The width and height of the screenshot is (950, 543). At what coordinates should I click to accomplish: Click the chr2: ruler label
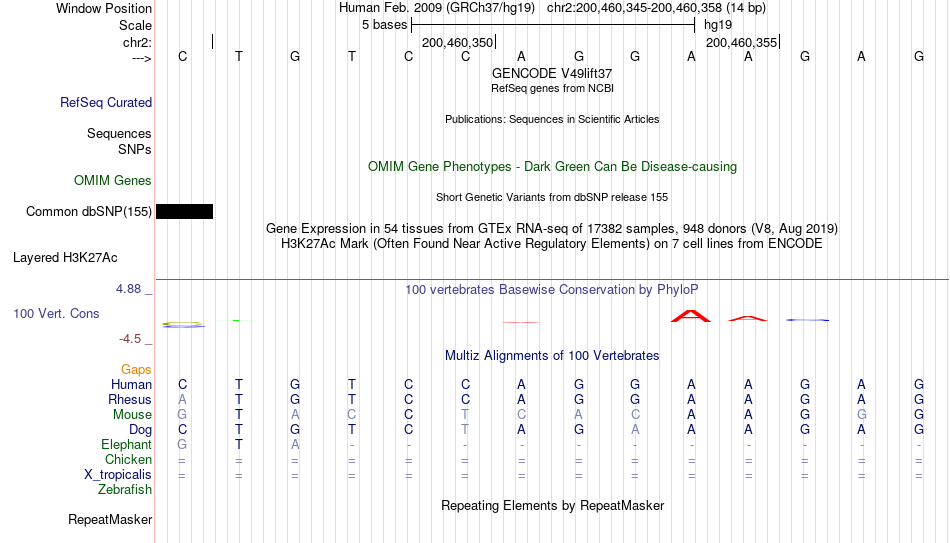point(137,42)
